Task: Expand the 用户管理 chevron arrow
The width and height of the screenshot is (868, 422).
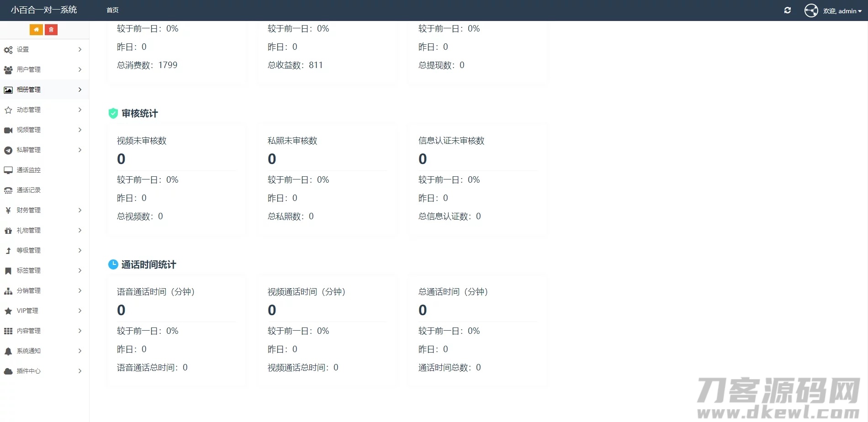Action: tap(80, 69)
